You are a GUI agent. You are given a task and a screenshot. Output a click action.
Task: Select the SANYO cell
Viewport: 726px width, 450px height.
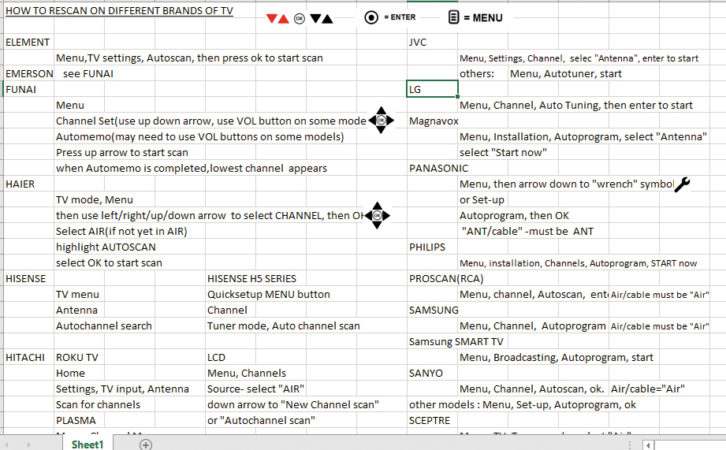(x=426, y=373)
